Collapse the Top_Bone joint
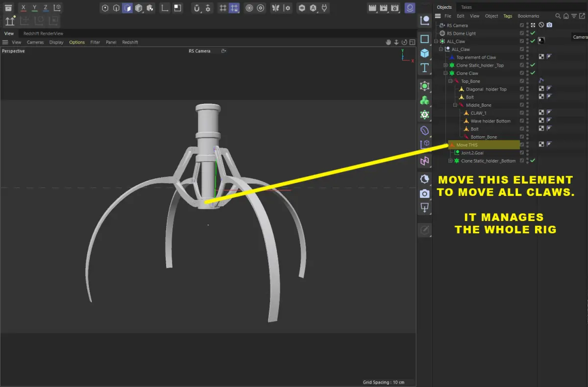 click(x=450, y=81)
